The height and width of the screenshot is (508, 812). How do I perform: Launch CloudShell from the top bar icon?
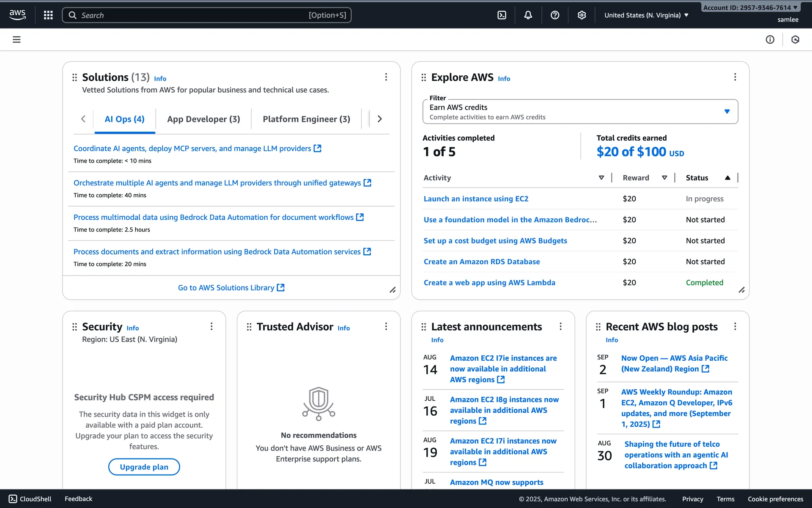pyautogui.click(x=502, y=15)
